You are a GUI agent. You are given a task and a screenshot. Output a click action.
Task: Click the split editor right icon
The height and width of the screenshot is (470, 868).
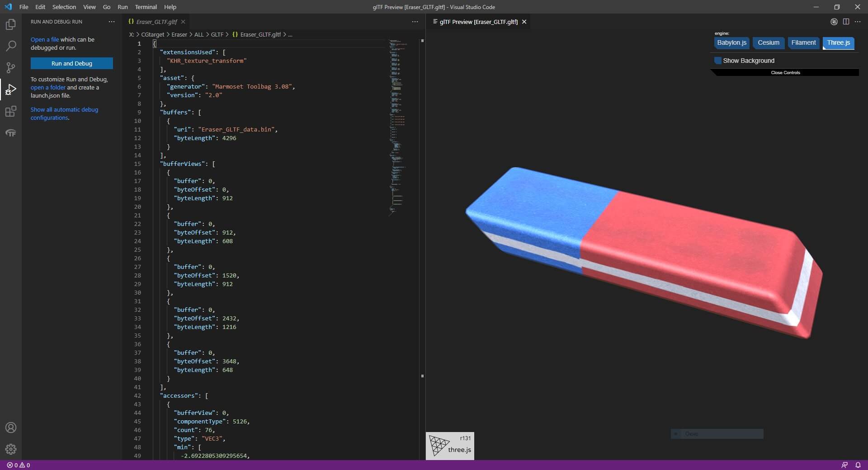(846, 22)
